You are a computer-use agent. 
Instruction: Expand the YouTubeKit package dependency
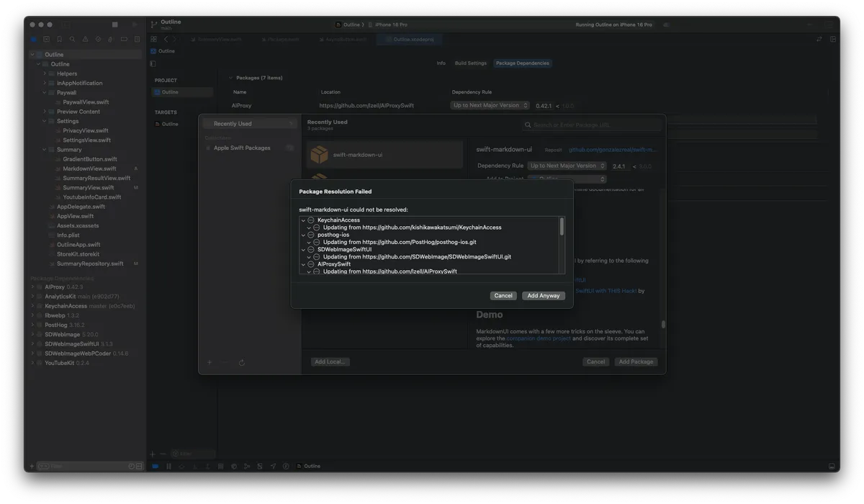pyautogui.click(x=32, y=363)
